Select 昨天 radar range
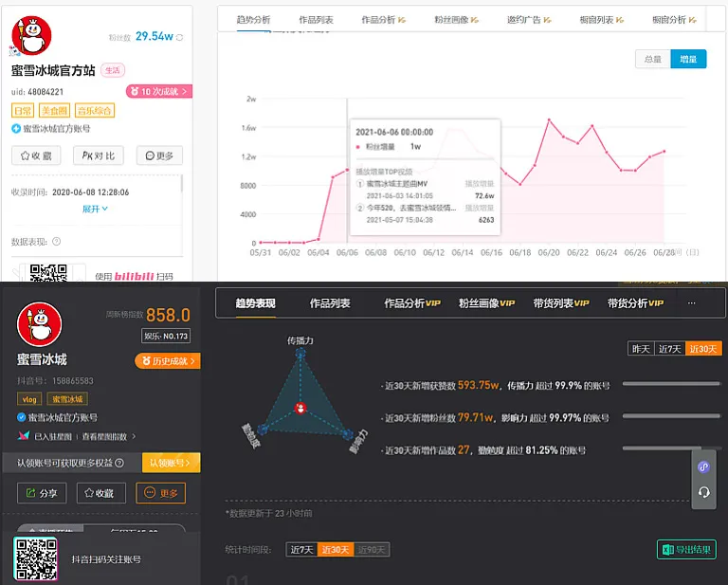This screenshot has height=585, width=728. [641, 349]
